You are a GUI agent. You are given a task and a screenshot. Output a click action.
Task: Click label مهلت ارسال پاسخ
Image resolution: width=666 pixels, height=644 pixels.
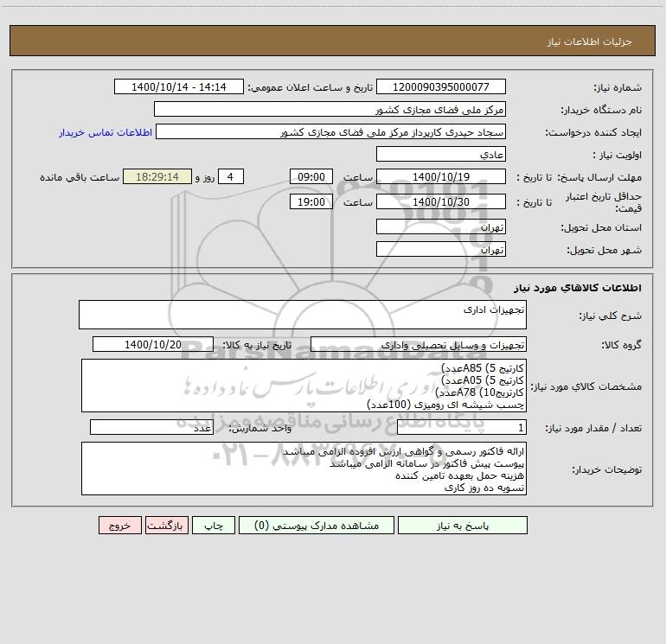pyautogui.click(x=599, y=177)
